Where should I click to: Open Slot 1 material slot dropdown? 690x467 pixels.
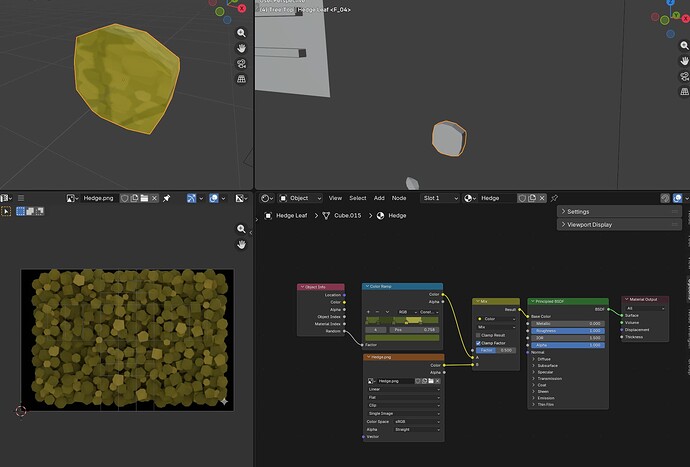(440, 199)
